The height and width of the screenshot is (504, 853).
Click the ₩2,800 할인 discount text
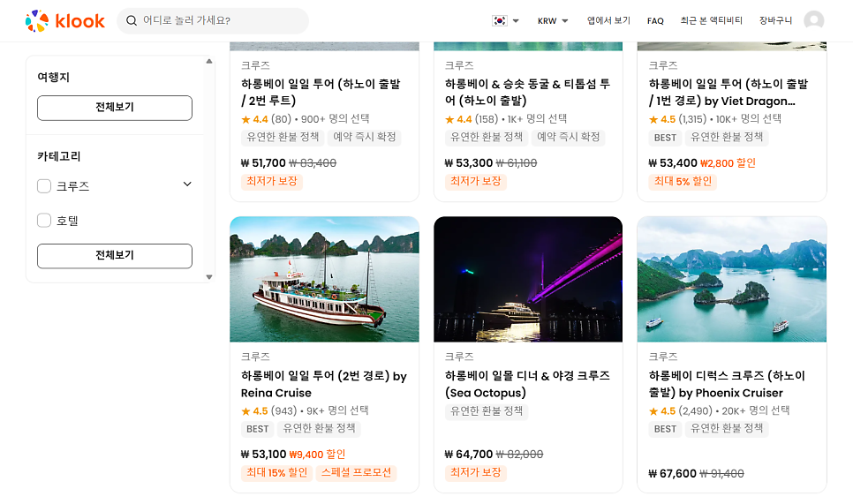(728, 162)
